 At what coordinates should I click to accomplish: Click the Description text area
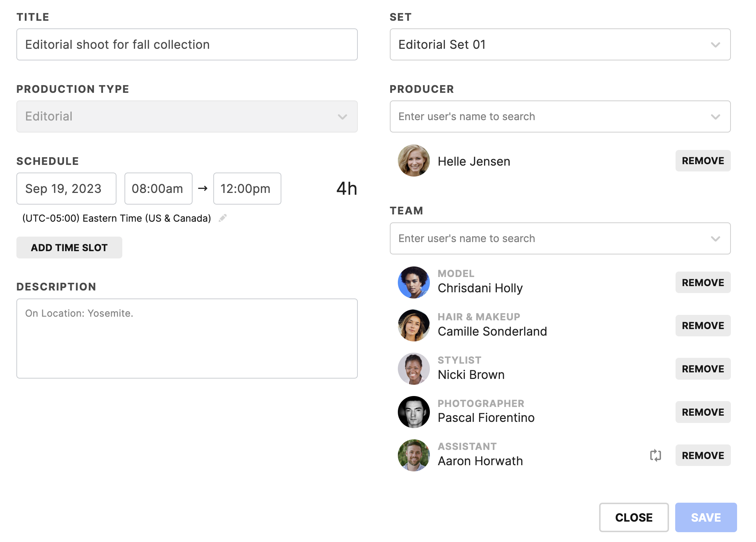(x=187, y=338)
